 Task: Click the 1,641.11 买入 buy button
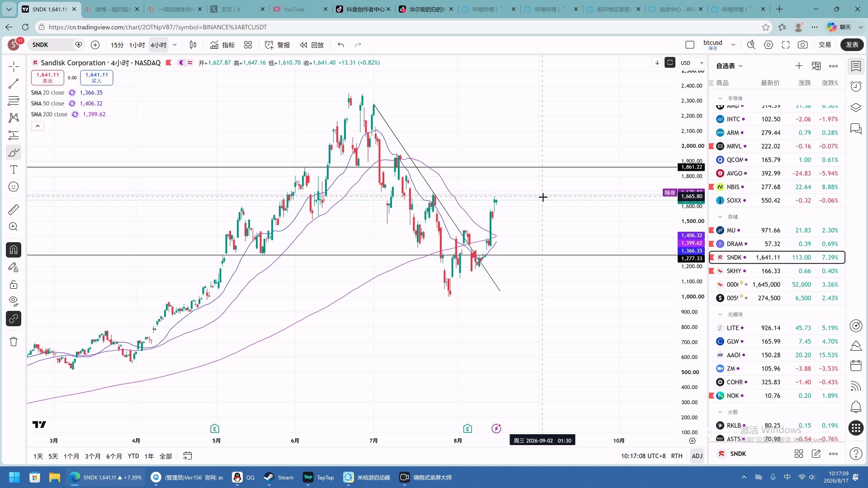[x=97, y=78]
